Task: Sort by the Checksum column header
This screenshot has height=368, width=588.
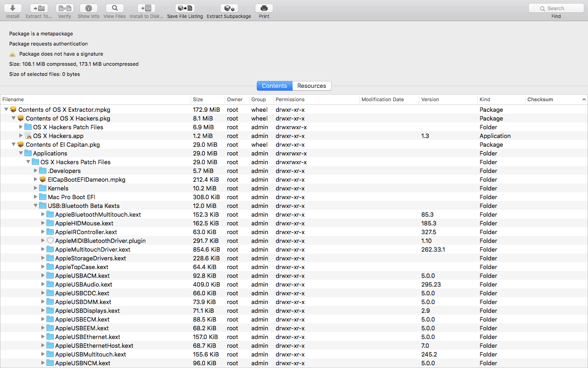Action: tap(556, 99)
